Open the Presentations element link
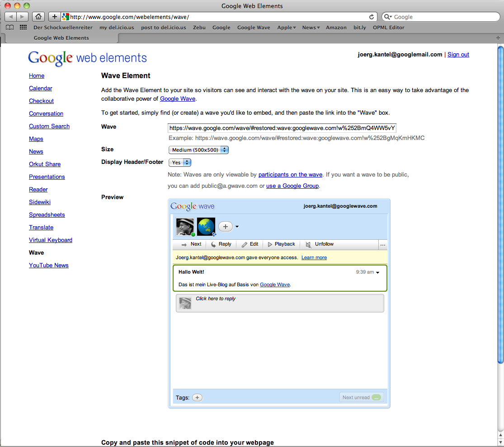Screen dimensions: 504x447 click(47, 177)
